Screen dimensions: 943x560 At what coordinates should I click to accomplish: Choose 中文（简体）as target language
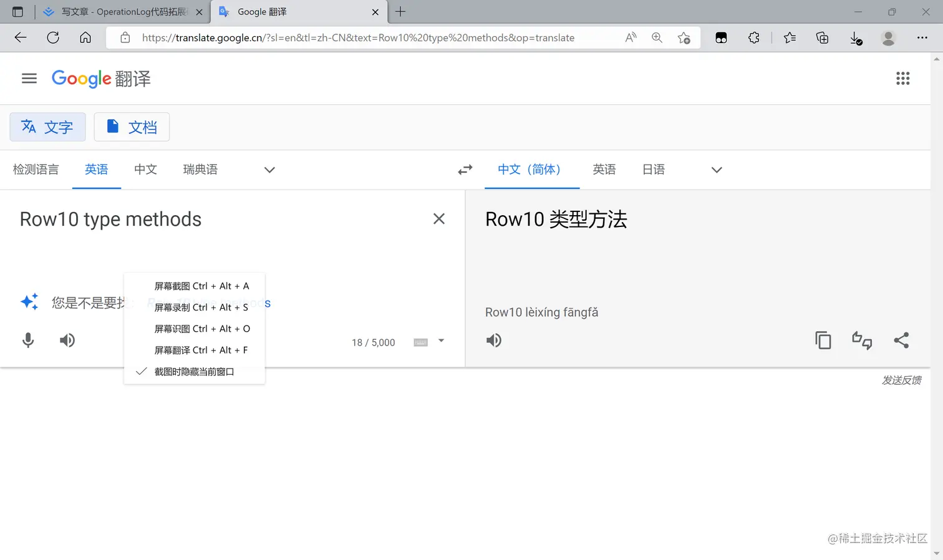531,170
